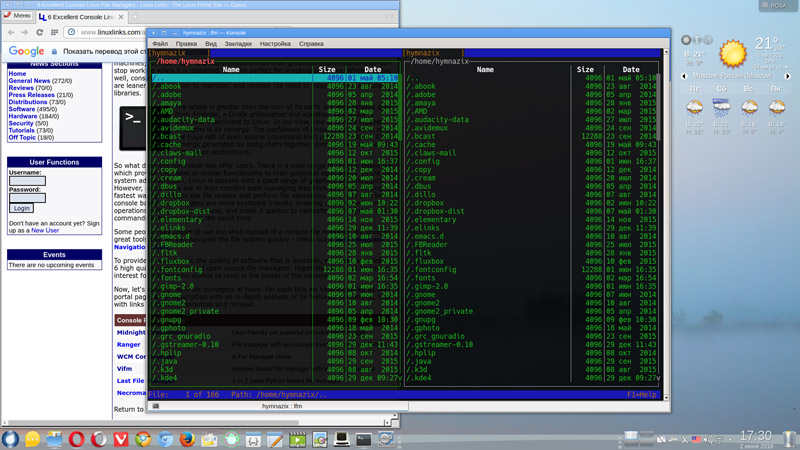Image resolution: width=800 pixels, height=450 pixels.
Task: Open the Файл menu in Konsole
Action: (x=160, y=44)
